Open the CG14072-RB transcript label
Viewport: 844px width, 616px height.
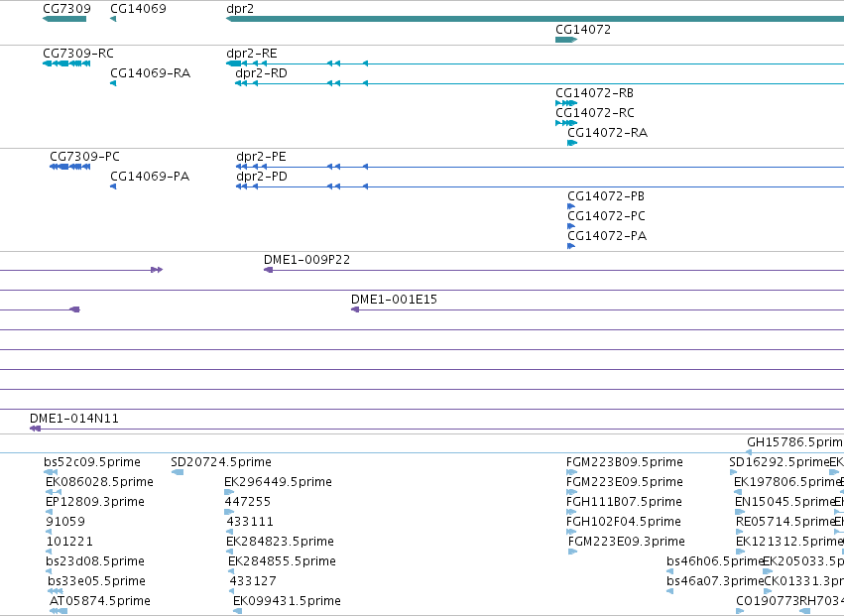click(x=595, y=93)
